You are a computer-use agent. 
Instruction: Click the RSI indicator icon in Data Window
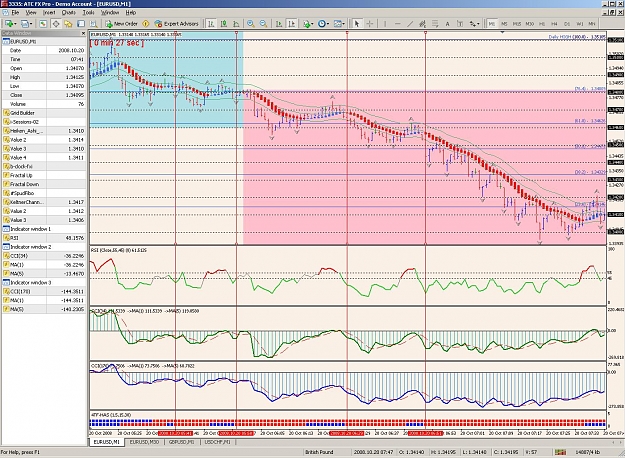pos(6,238)
